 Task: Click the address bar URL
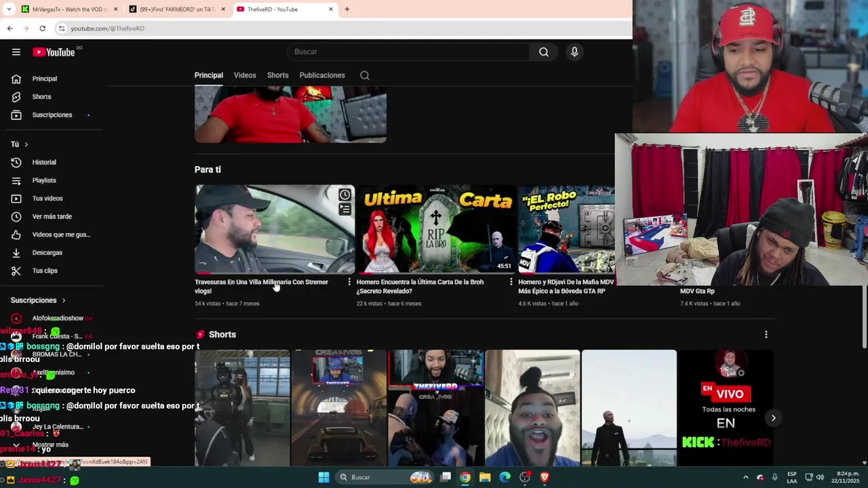click(107, 28)
